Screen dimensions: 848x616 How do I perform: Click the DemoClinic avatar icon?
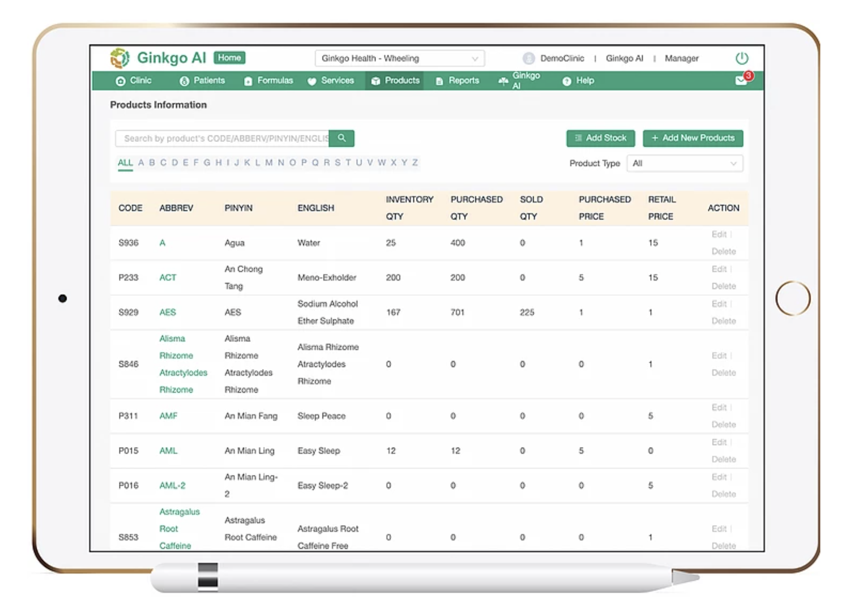pos(528,58)
